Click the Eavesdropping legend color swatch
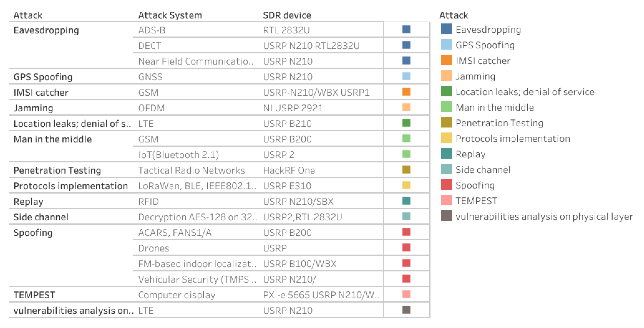The image size is (644, 328). (x=446, y=29)
